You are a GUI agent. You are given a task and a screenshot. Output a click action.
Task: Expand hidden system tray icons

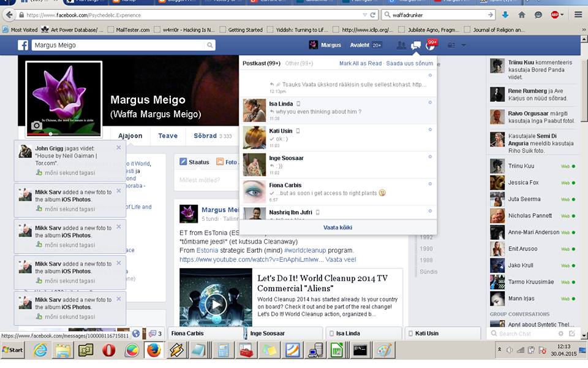pos(500,350)
